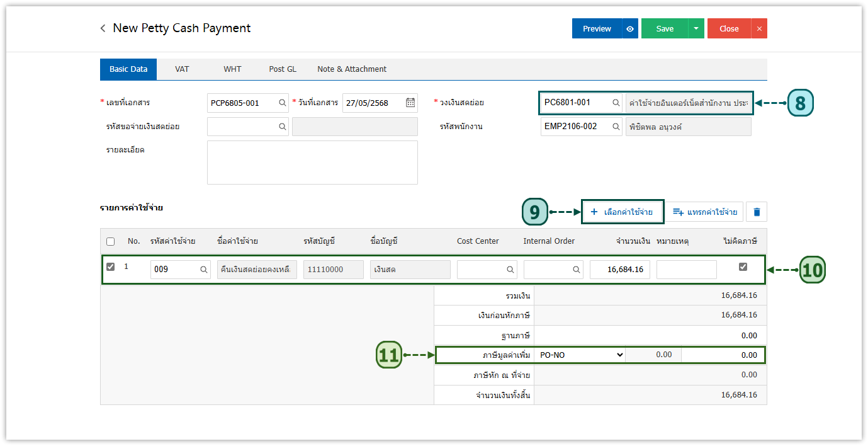Open the calendar picker for document date
This screenshot has width=868, height=446.
click(x=410, y=103)
